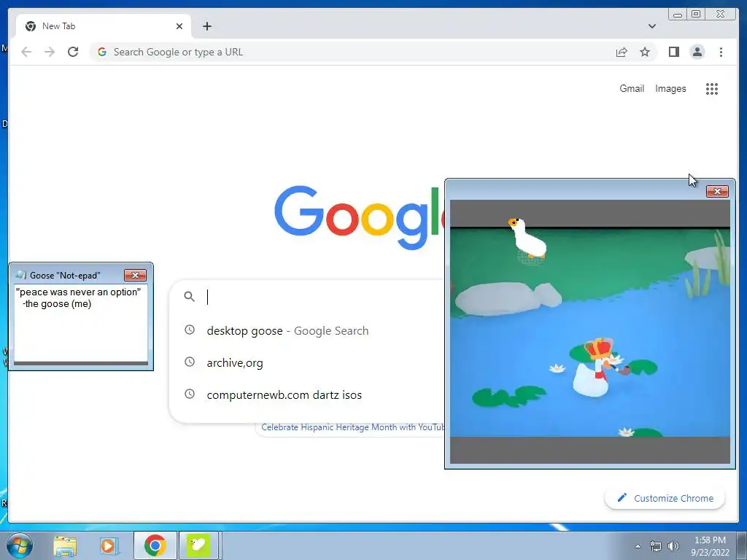Viewport: 747px width, 560px height.
Task: Reload the page with the refresh icon
Action: click(x=73, y=52)
